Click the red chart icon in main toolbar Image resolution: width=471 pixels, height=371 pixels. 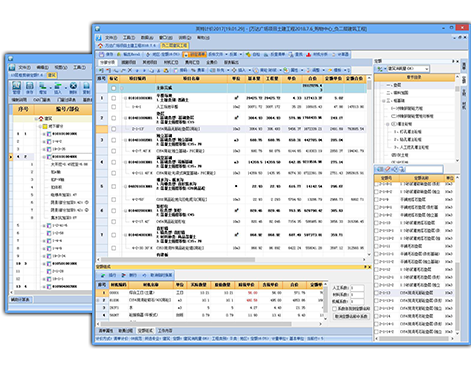pyautogui.click(x=309, y=54)
